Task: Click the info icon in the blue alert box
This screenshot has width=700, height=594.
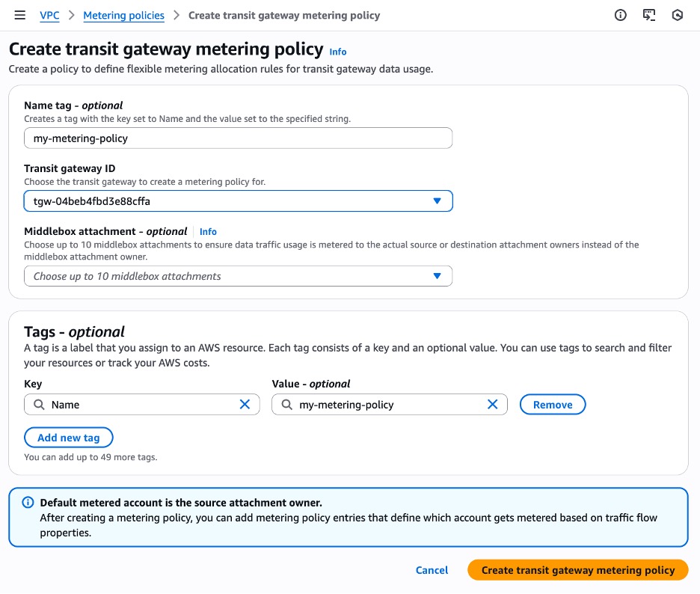Action: [x=28, y=503]
